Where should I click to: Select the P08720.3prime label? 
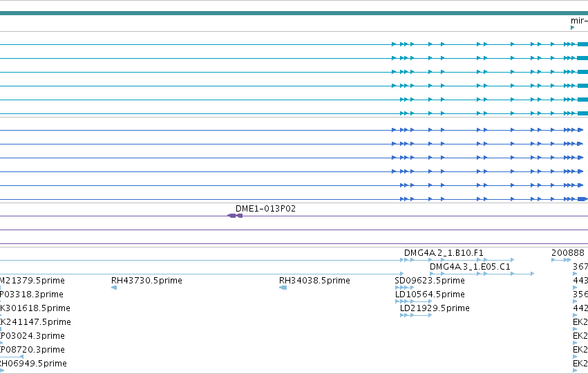tap(32, 350)
